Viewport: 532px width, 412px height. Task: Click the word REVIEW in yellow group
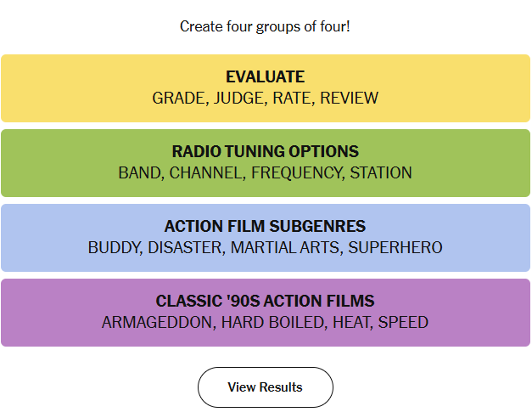350,99
